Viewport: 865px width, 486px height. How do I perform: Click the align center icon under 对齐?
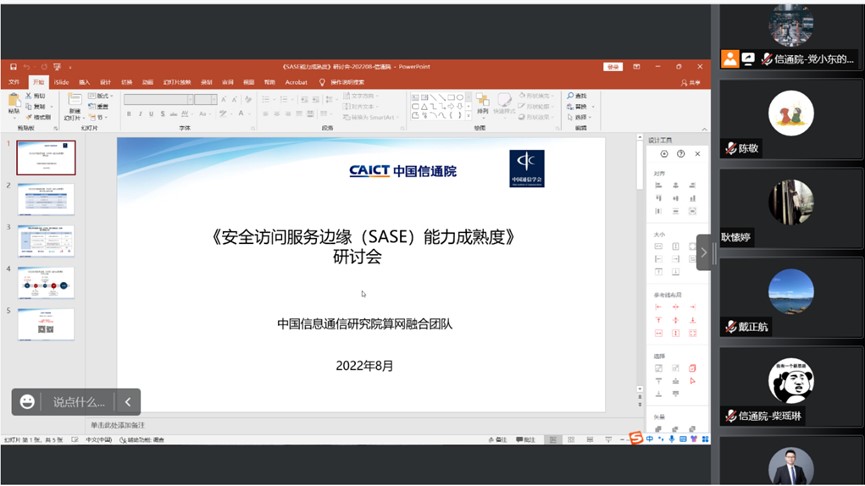pos(675,185)
